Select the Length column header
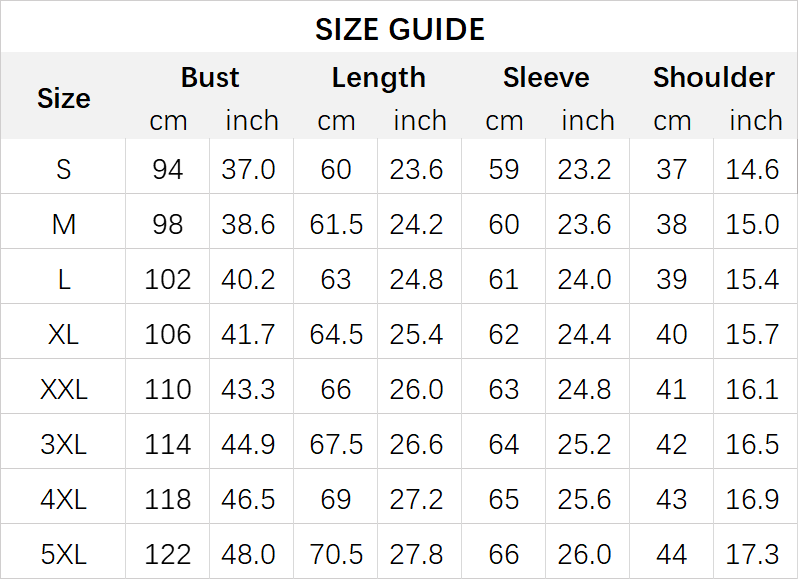 tap(378, 78)
